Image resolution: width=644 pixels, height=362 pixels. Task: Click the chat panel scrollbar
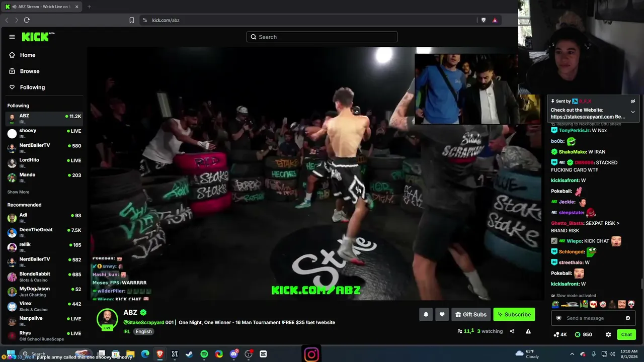[641, 284]
